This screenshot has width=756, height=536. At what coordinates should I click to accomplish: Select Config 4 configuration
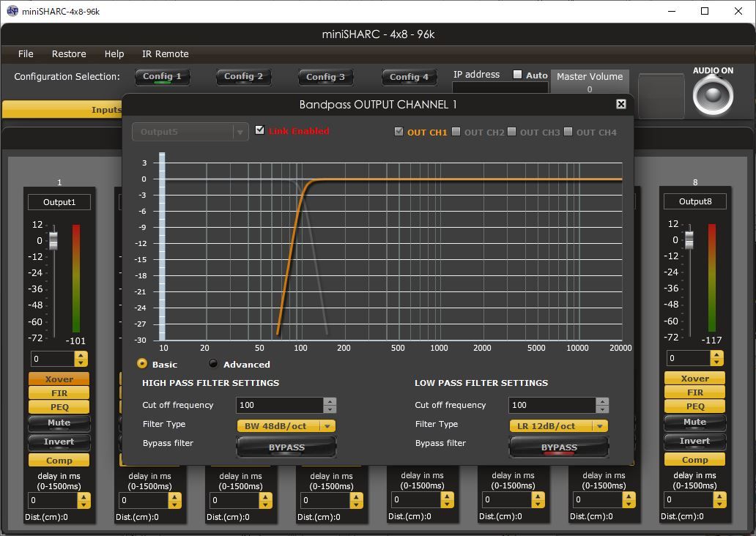pyautogui.click(x=409, y=77)
